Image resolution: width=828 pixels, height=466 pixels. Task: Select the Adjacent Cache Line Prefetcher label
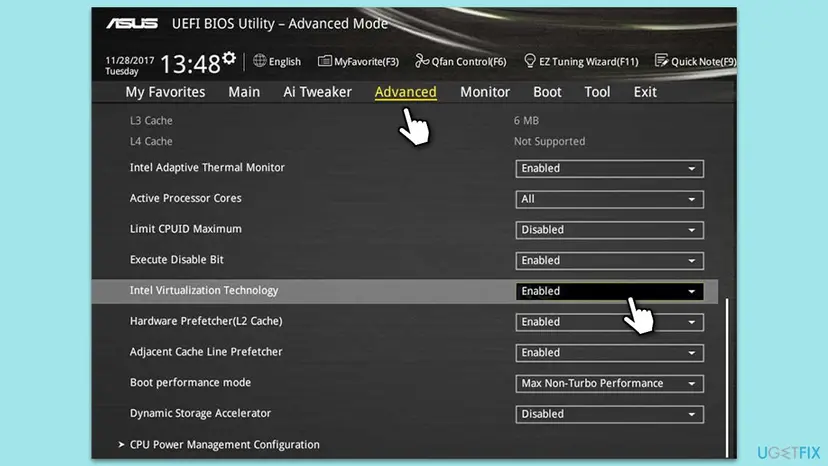click(206, 351)
